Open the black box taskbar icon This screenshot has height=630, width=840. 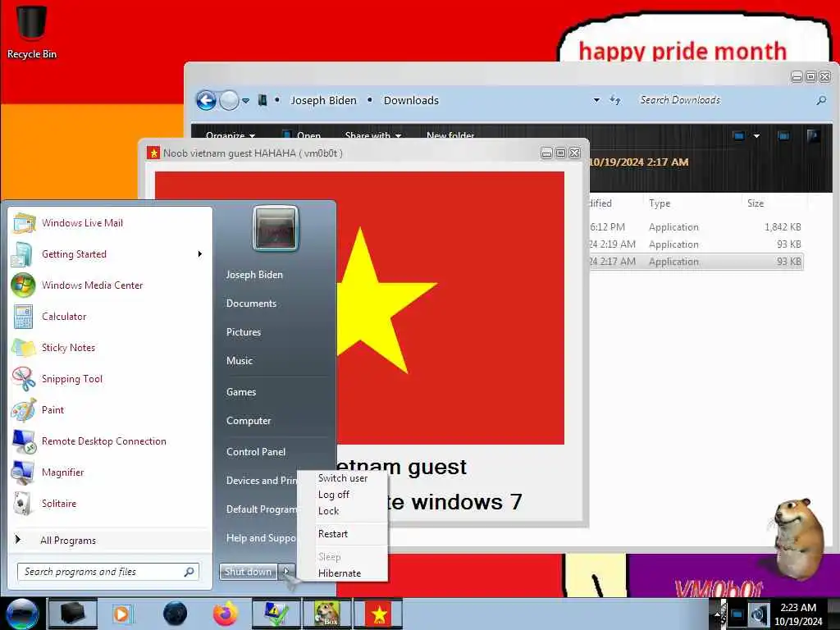(x=73, y=614)
